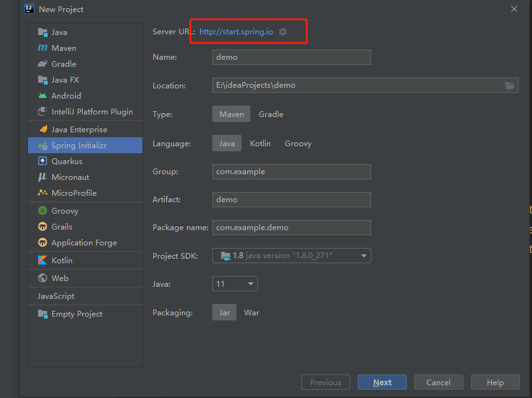The height and width of the screenshot is (398, 532).
Task: Select the Quarkus project generator
Action: tap(67, 161)
